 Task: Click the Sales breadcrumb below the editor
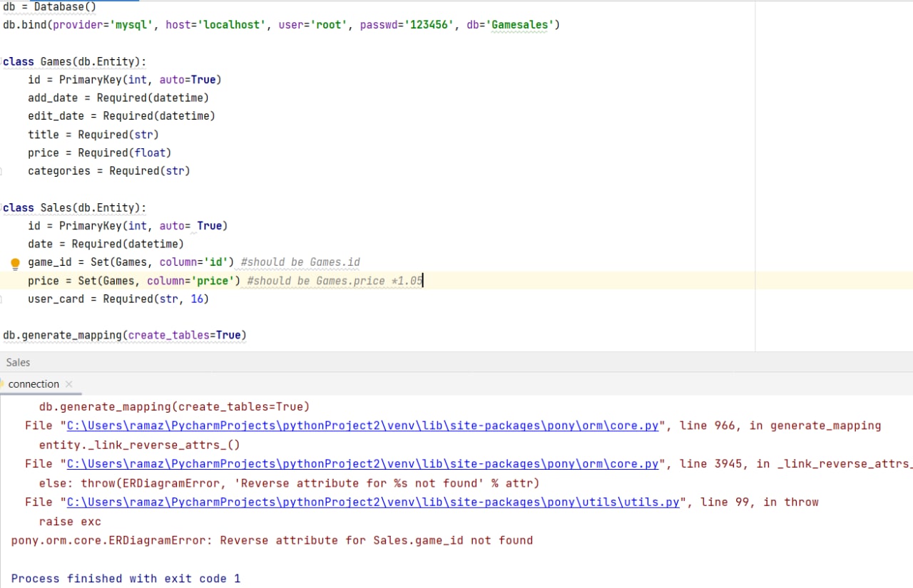tap(18, 362)
